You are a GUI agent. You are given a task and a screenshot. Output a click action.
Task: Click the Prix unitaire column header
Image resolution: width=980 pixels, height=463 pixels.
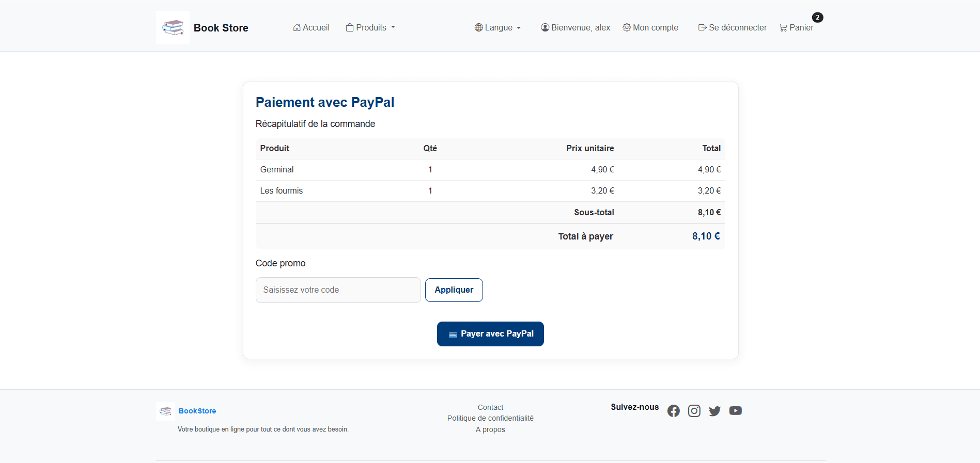coord(590,149)
